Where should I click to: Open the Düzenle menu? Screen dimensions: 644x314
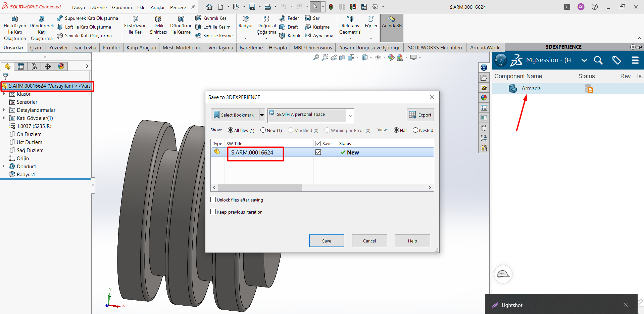(x=98, y=7)
